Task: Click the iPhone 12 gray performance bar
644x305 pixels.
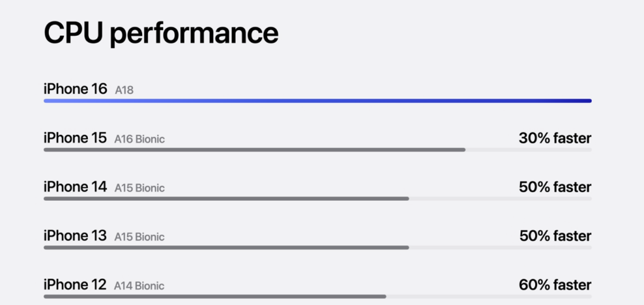Action: coord(215,297)
